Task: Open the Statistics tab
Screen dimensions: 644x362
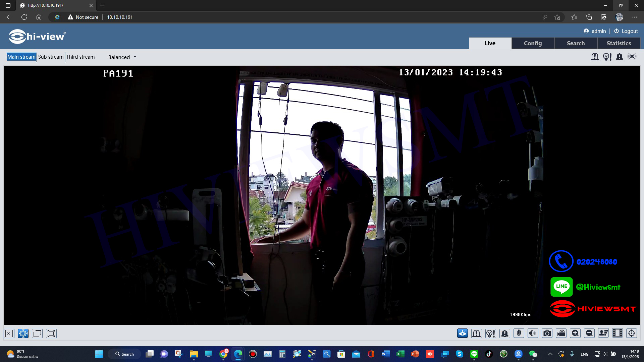Action: 619,43
